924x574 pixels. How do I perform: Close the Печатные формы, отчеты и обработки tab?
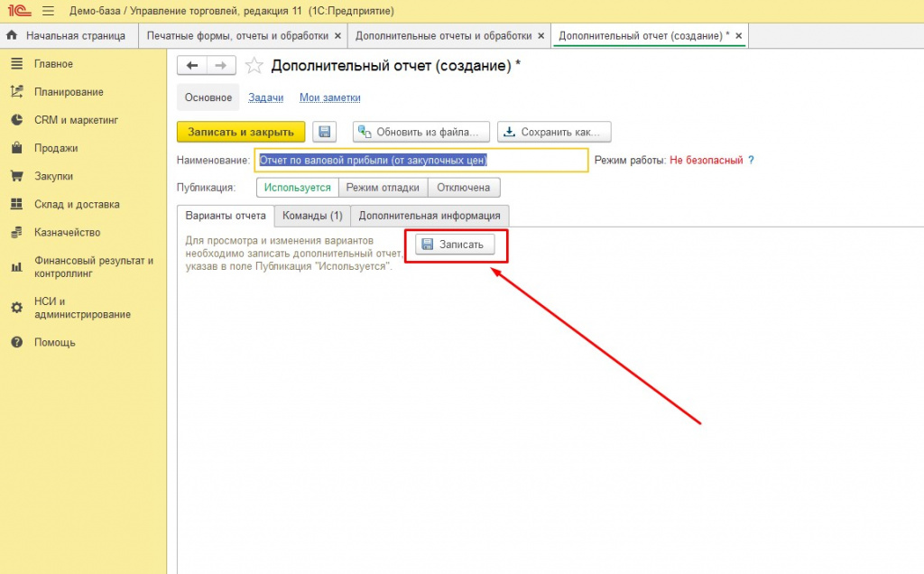click(x=337, y=36)
